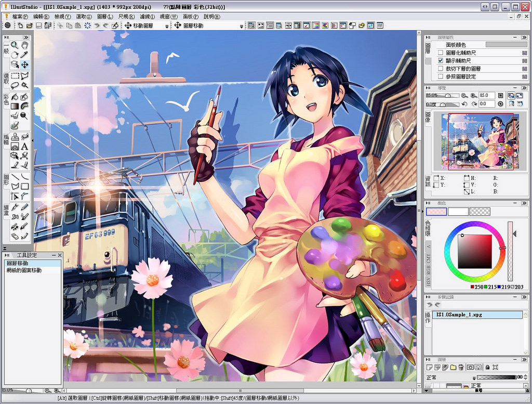The image size is (532, 404).
Task: Open the 編輯(E) menu
Action: pyautogui.click(x=42, y=16)
